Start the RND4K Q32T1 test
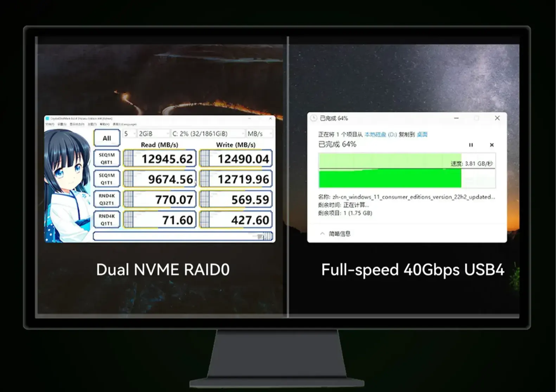The width and height of the screenshot is (556, 392). point(107,199)
